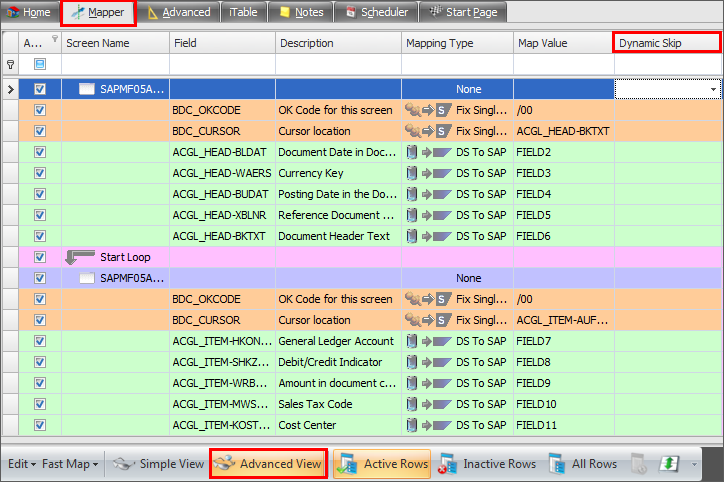Select the FIELD7 map value cell
Image resolution: width=724 pixels, height=482 pixels.
click(x=564, y=341)
